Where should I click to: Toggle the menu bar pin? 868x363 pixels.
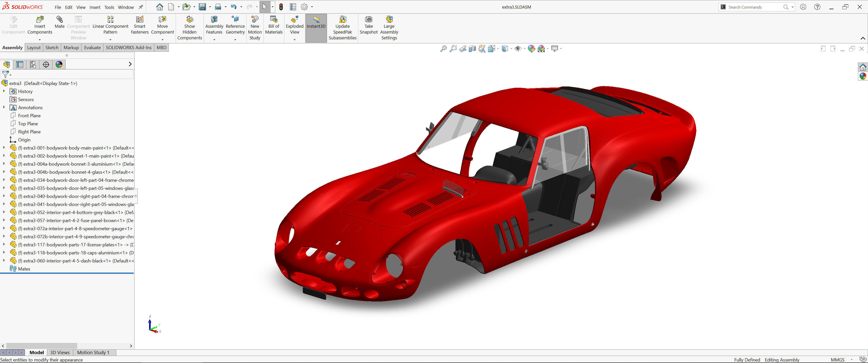pos(141,7)
